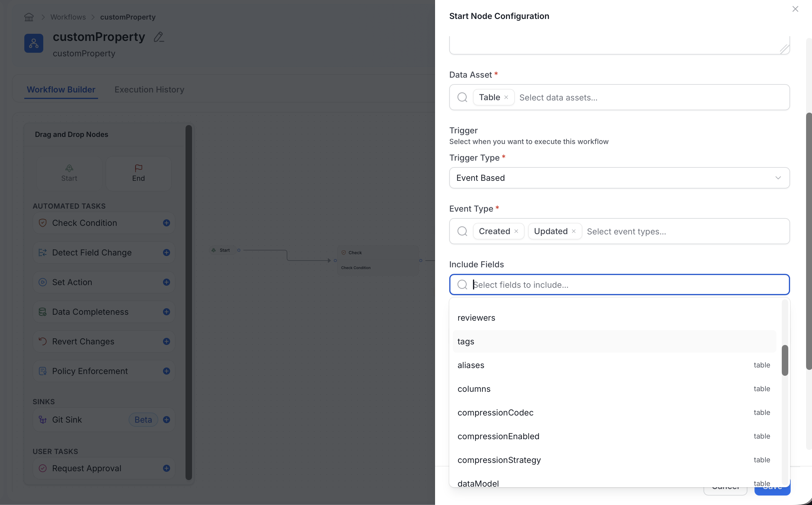Add Revert Changes using its plus icon
Viewport: 812px width, 505px height.
coord(167,341)
